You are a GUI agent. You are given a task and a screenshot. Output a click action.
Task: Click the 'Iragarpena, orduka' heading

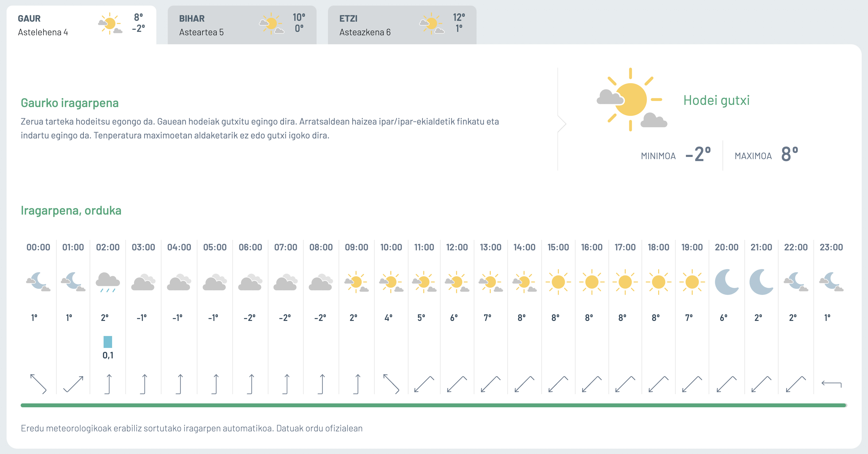pyautogui.click(x=71, y=210)
